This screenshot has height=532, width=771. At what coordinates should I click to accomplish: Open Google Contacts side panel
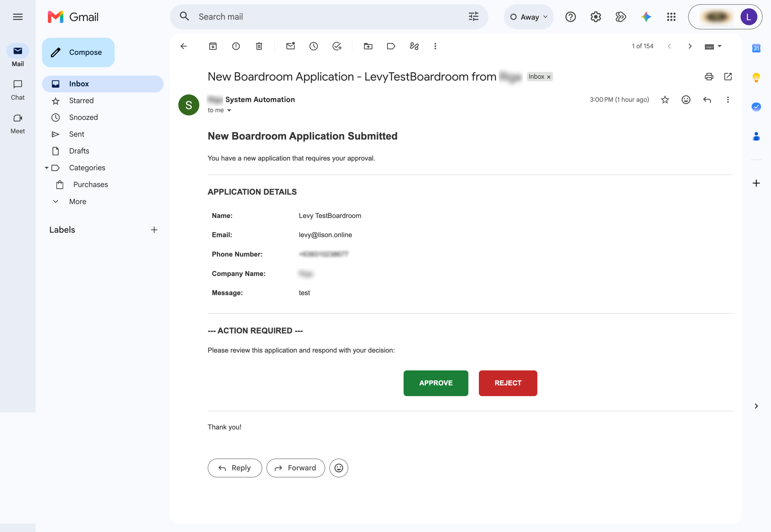pyautogui.click(x=756, y=136)
